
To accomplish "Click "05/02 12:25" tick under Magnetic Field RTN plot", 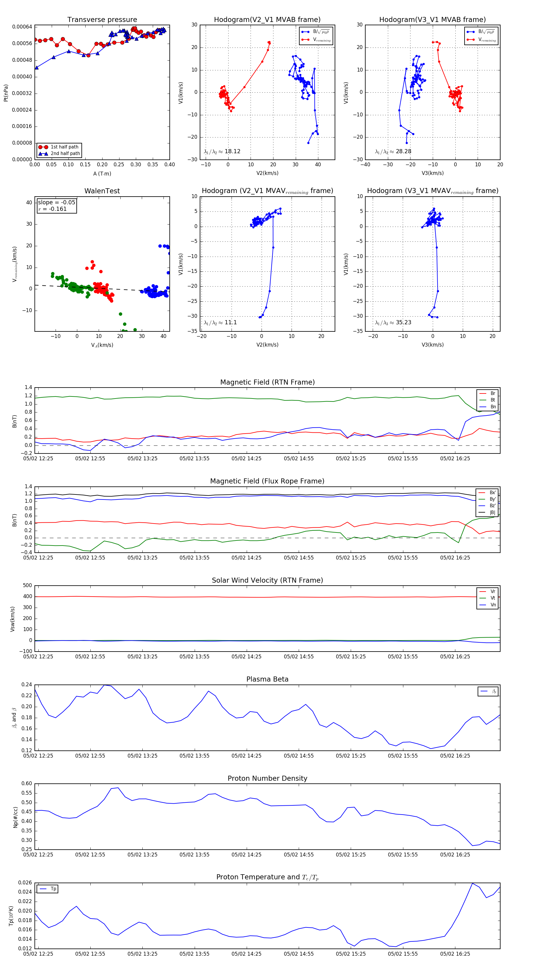I will tap(38, 459).
